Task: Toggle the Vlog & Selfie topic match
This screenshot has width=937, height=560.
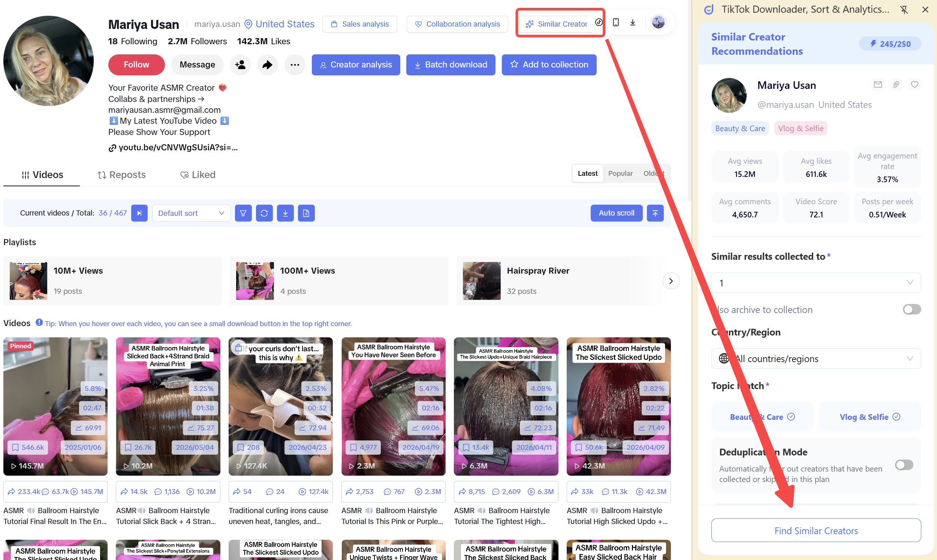Action: click(870, 417)
